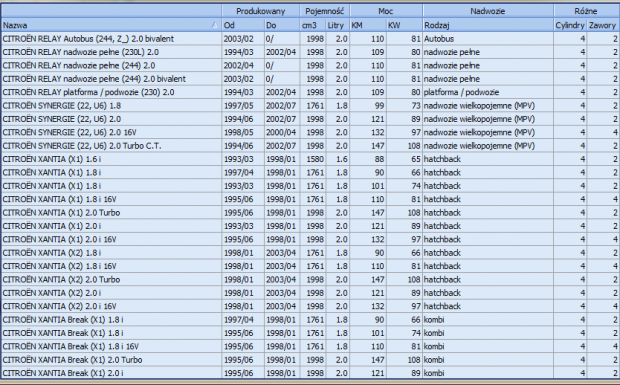Select row CITROËN XANTIA (X2) 1.8 i 16V
This screenshot has width=620, height=385.
(x=310, y=266)
